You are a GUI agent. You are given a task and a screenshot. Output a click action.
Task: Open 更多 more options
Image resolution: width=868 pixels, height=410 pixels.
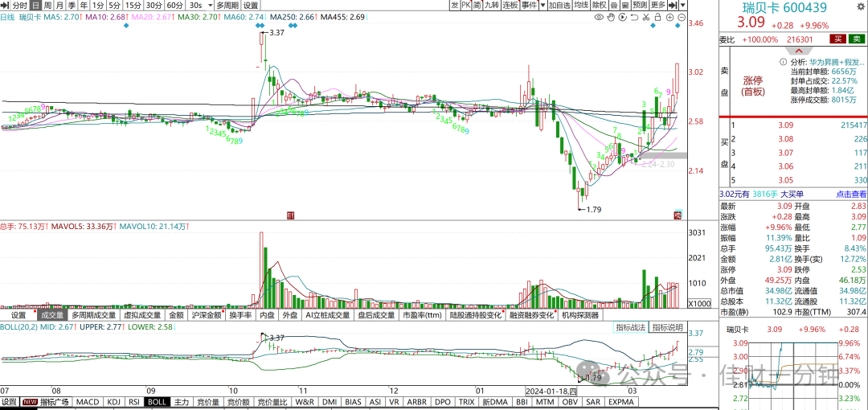coord(658,5)
